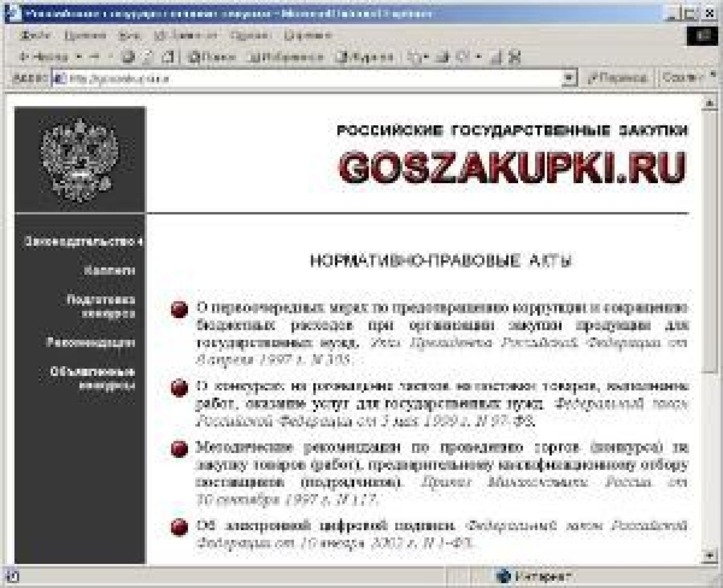This screenshot has height=588, width=723.
Task: Go forward with the Forward arrow
Action: point(95,57)
